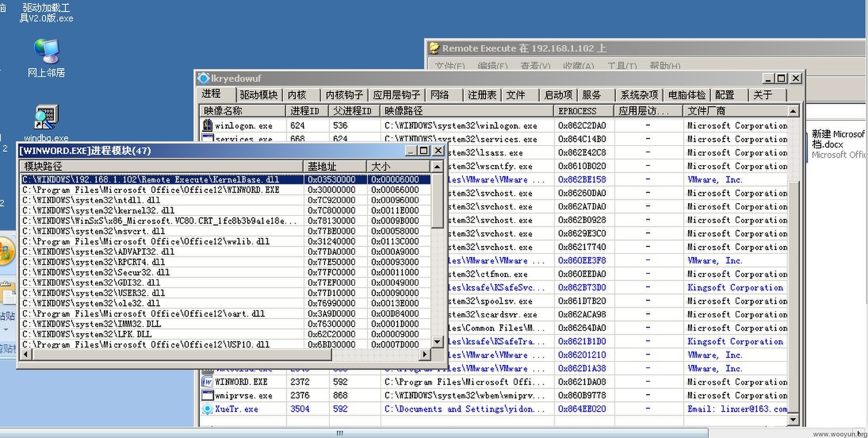Select the Secur32.dll module row
Screen dimensions: 868x438
click(x=226, y=272)
